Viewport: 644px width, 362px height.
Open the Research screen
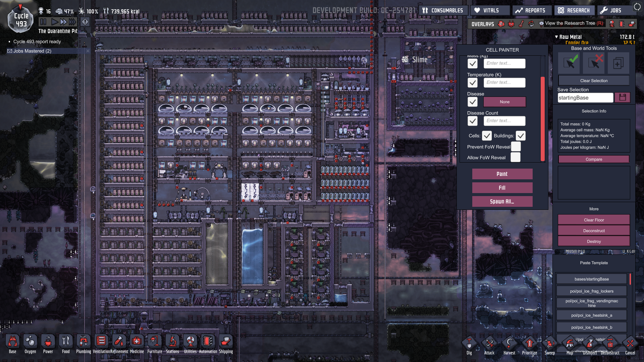[574, 10]
